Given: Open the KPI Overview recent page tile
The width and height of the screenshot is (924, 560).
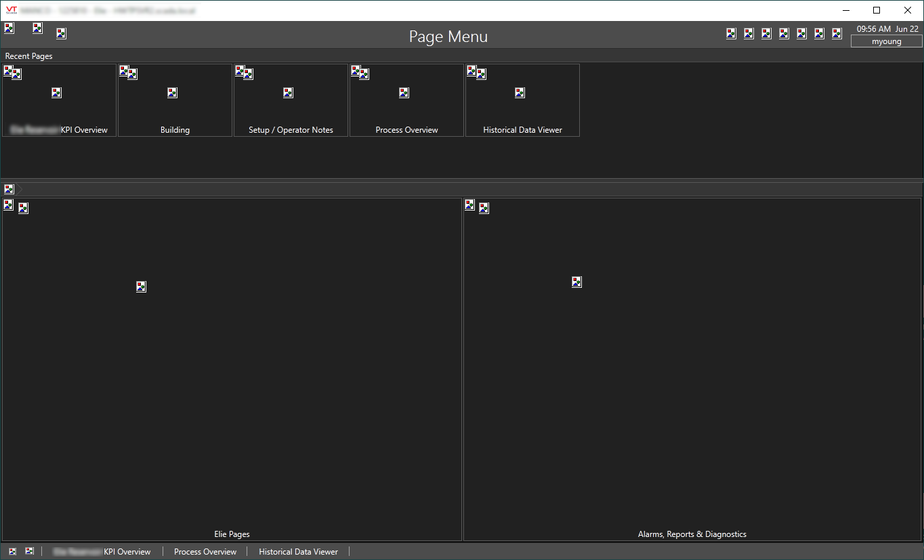Looking at the screenshot, I should click(60, 100).
